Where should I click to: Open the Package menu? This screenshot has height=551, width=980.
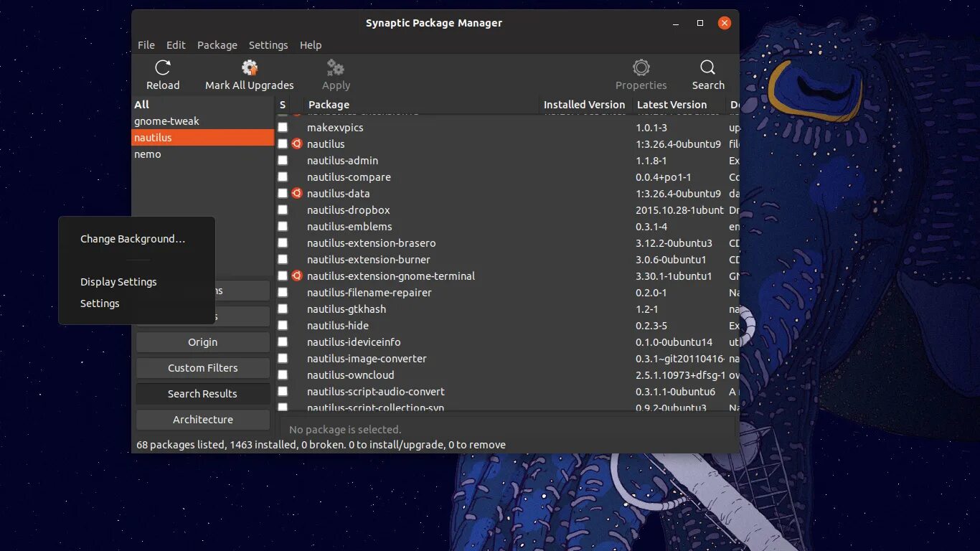pos(217,45)
